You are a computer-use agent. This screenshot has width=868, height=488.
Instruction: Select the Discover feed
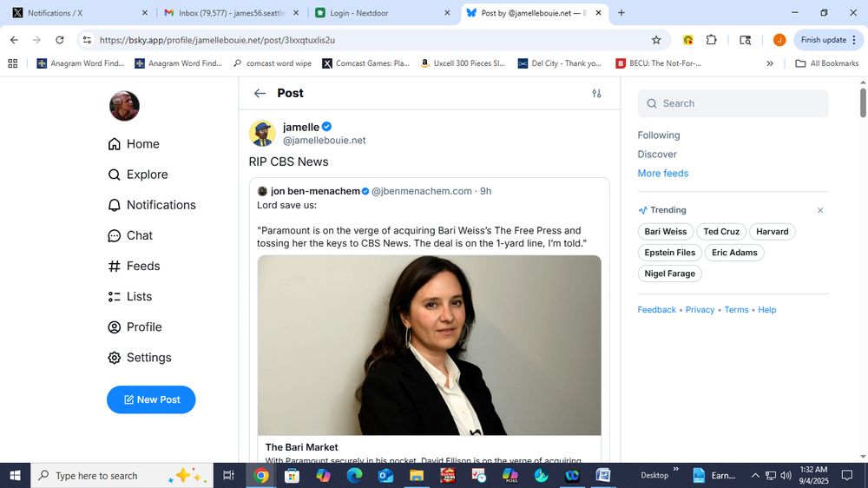coord(657,154)
